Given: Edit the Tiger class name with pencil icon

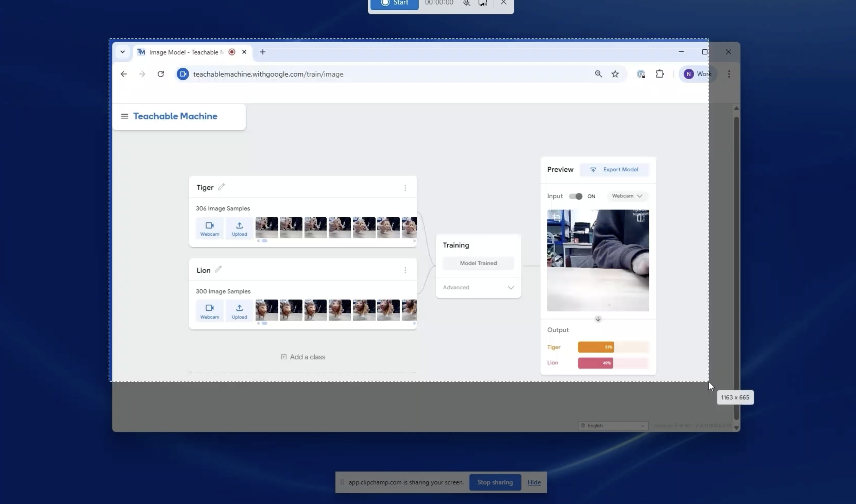Looking at the screenshot, I should 221,187.
